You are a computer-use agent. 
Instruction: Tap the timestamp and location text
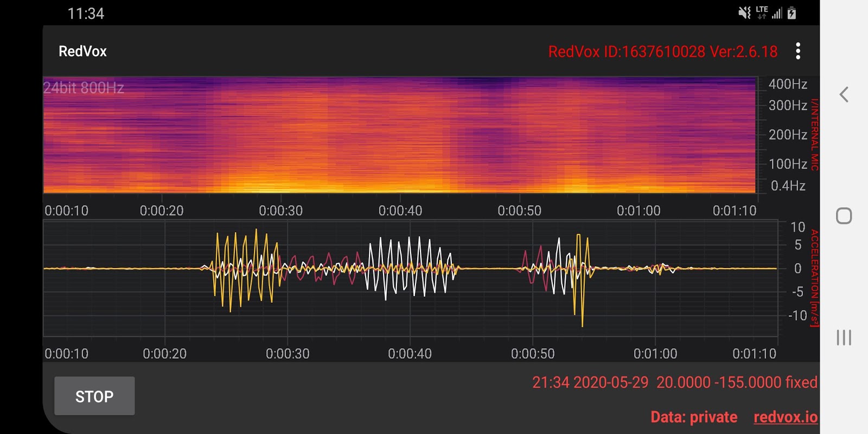[674, 382]
